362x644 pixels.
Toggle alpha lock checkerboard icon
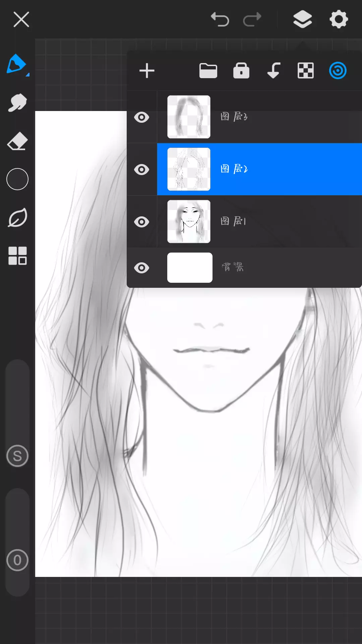[x=306, y=71]
